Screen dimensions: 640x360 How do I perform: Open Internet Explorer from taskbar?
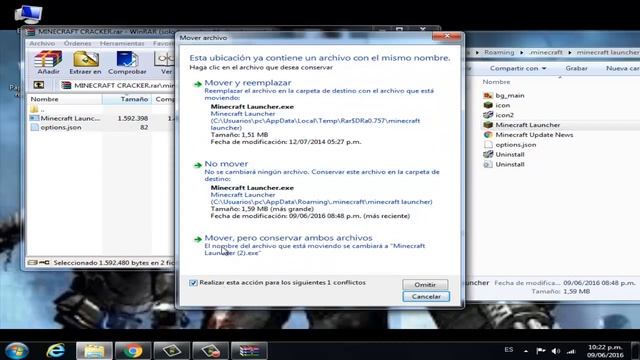[56, 351]
